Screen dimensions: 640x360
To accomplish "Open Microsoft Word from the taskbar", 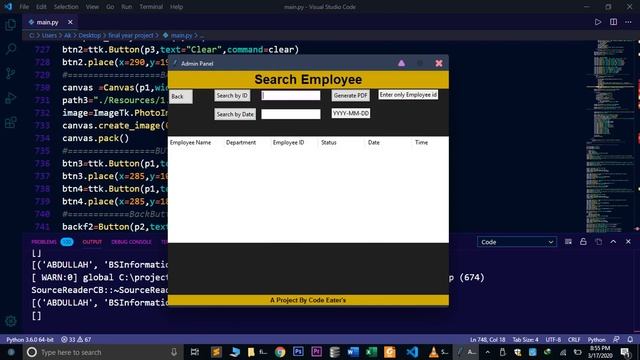I will pyautogui.click(x=353, y=352).
